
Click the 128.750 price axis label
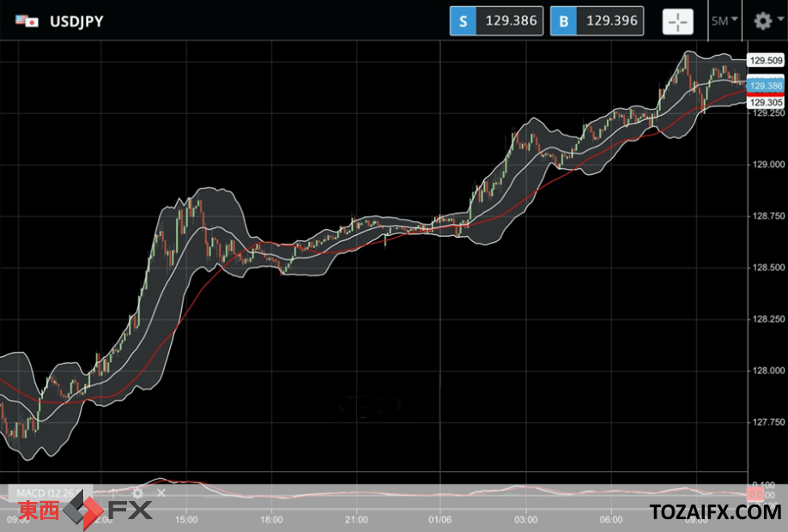click(768, 216)
